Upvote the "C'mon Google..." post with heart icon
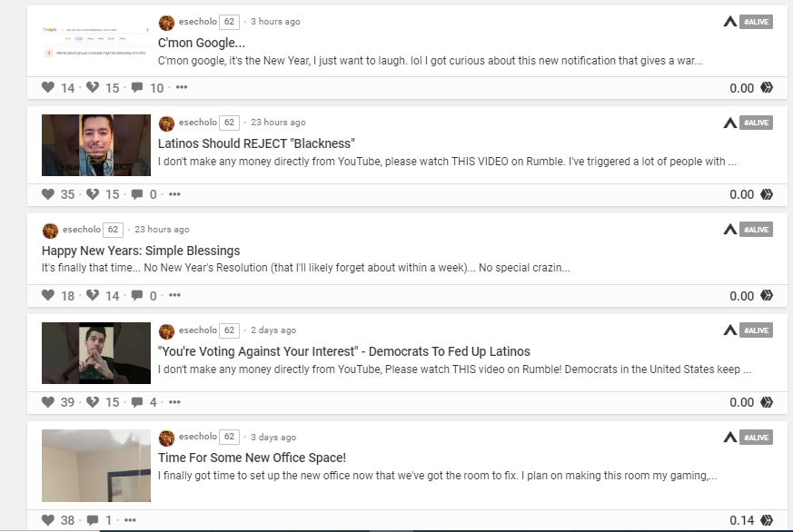The height and width of the screenshot is (532, 793). click(x=48, y=87)
